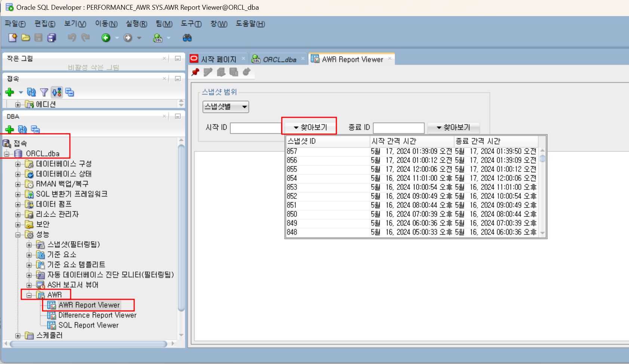Select SQL Report Viewer in tree
The width and height of the screenshot is (629, 364).
pyautogui.click(x=89, y=325)
